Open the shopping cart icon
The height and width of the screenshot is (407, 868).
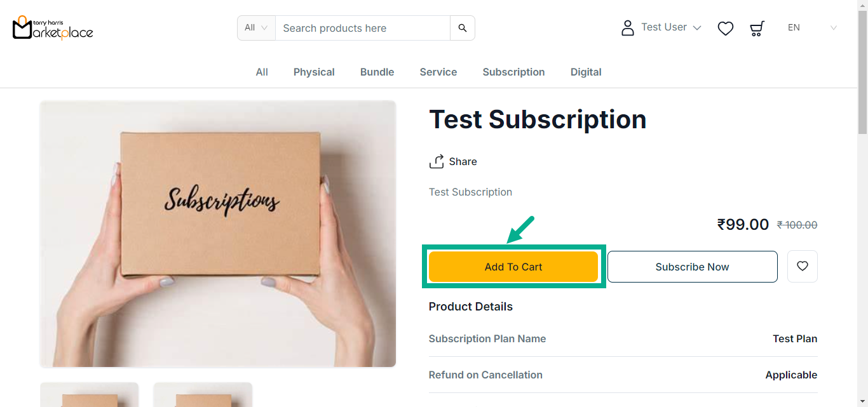coord(757,28)
